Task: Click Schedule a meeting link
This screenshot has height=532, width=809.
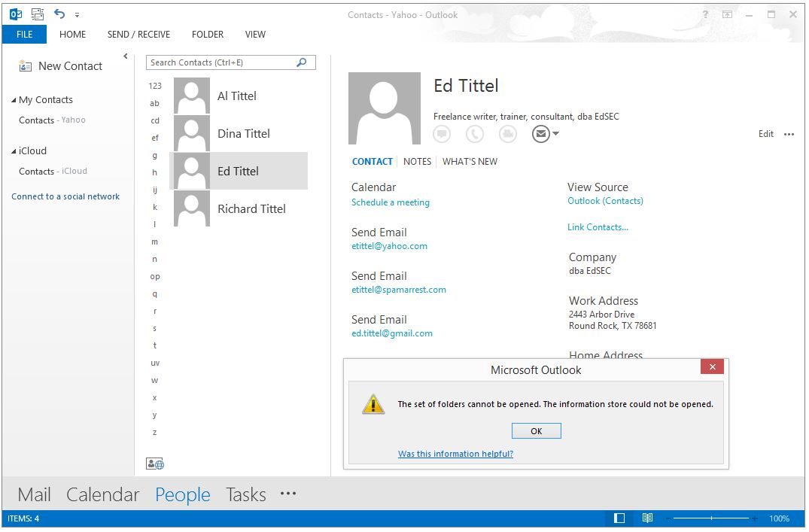Action: coord(391,202)
